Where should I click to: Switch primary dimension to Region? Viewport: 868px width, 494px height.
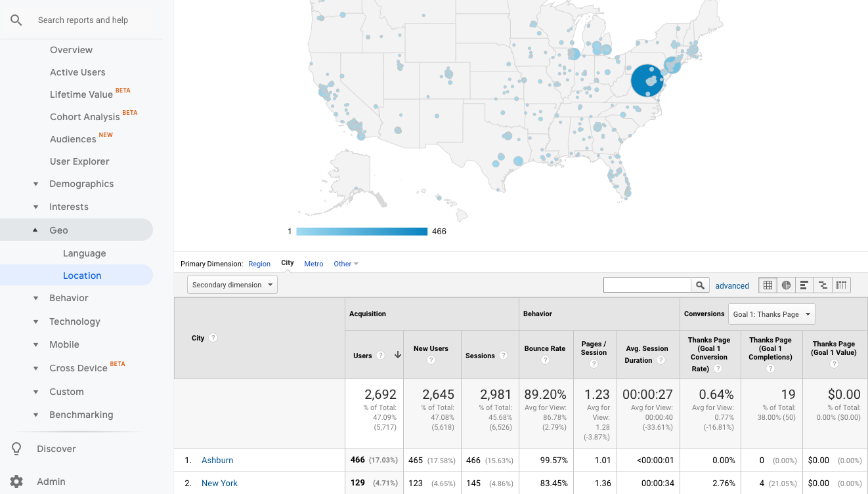[259, 264]
